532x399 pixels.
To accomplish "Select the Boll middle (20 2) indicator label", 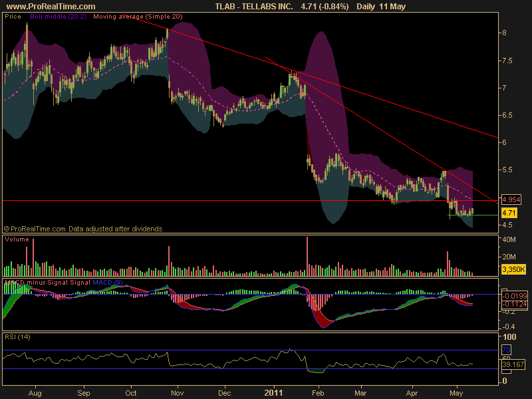I will coord(59,16).
